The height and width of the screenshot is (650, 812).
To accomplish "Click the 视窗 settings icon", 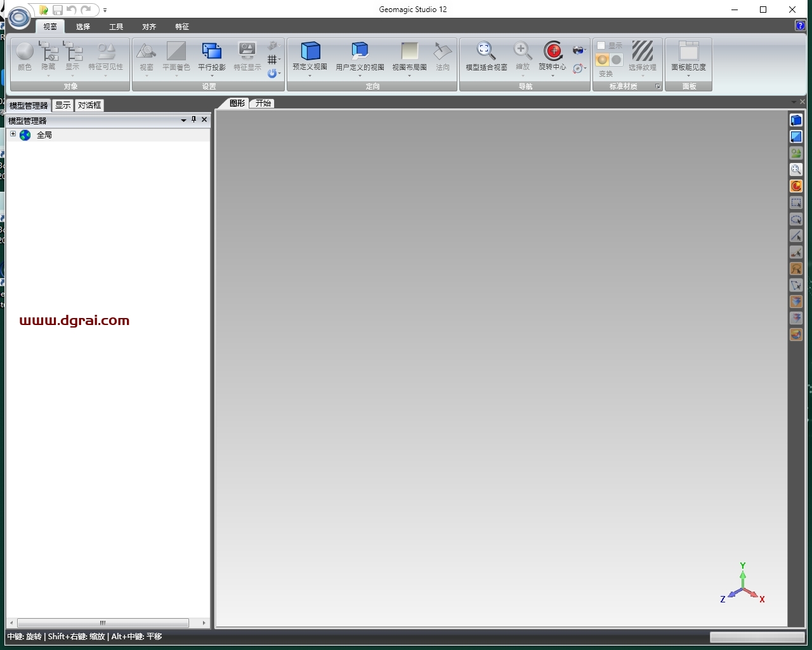I will coord(147,51).
